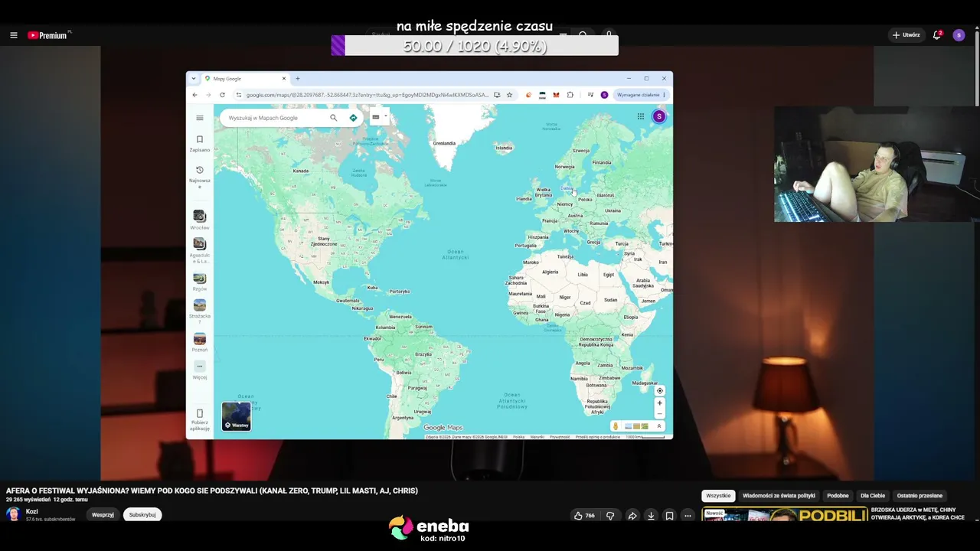The image size is (980, 551).
Task: Download the YouTube video
Action: pos(651,516)
